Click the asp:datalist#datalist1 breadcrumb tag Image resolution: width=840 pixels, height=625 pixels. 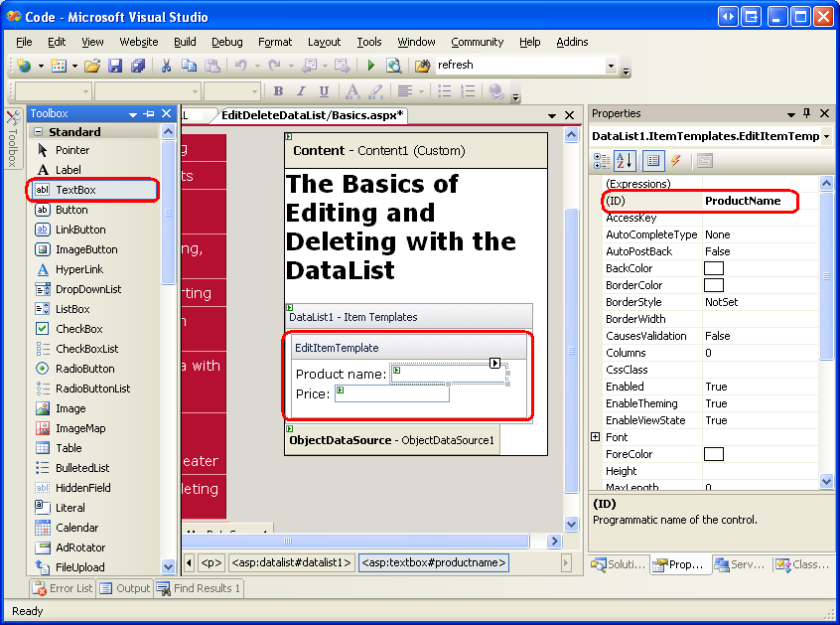pos(291,562)
